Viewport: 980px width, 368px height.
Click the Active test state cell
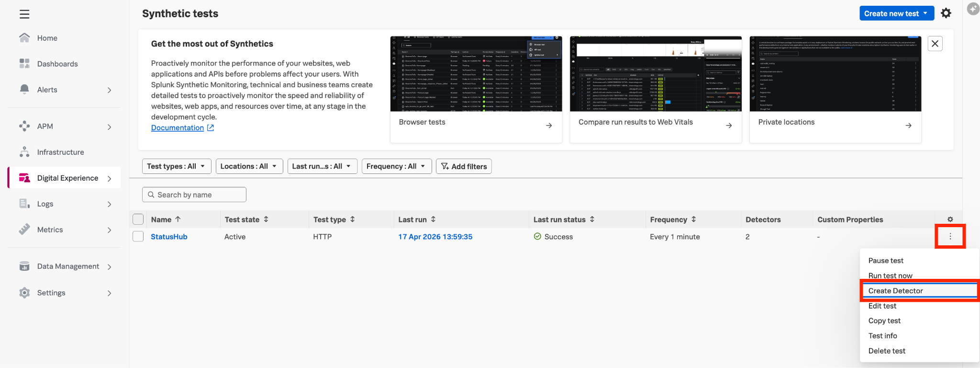[235, 237]
